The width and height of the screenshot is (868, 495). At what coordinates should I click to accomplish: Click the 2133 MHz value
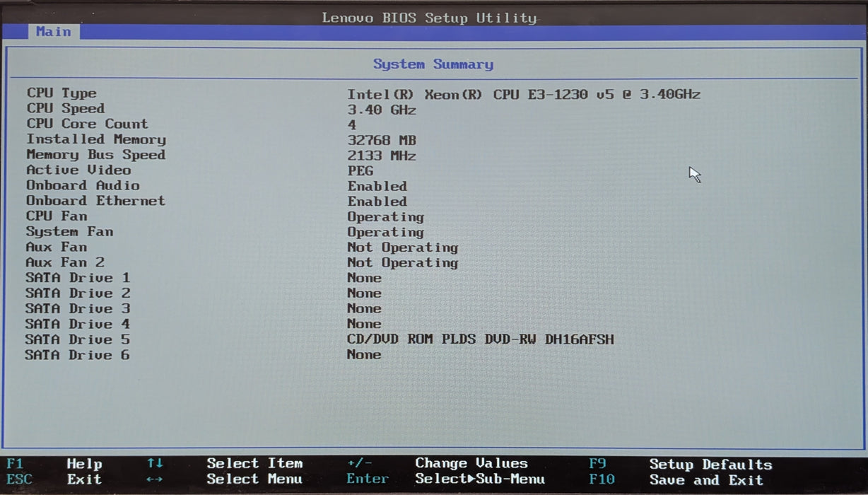(x=382, y=156)
